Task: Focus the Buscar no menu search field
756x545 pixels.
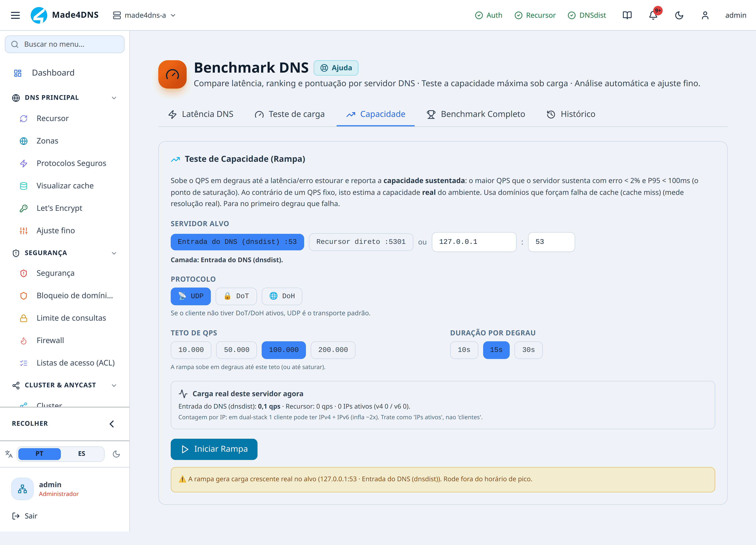Action: 65,44
